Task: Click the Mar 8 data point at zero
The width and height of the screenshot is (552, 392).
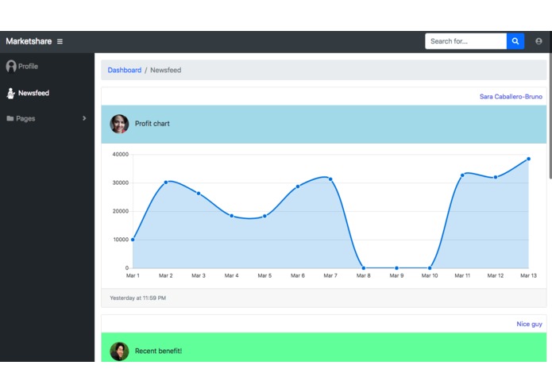Action: click(x=364, y=268)
